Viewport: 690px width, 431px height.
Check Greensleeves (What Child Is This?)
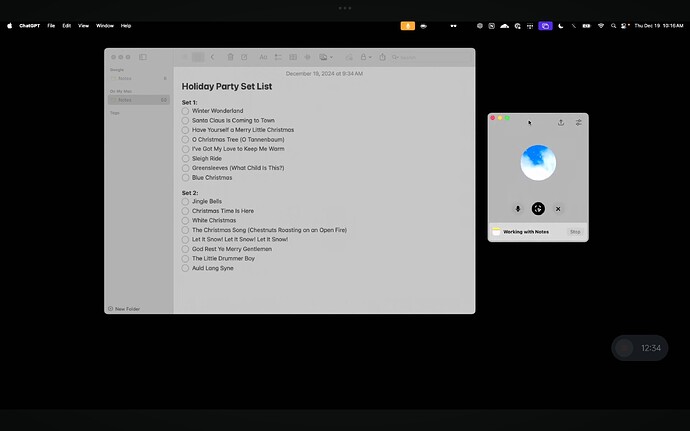(x=185, y=168)
